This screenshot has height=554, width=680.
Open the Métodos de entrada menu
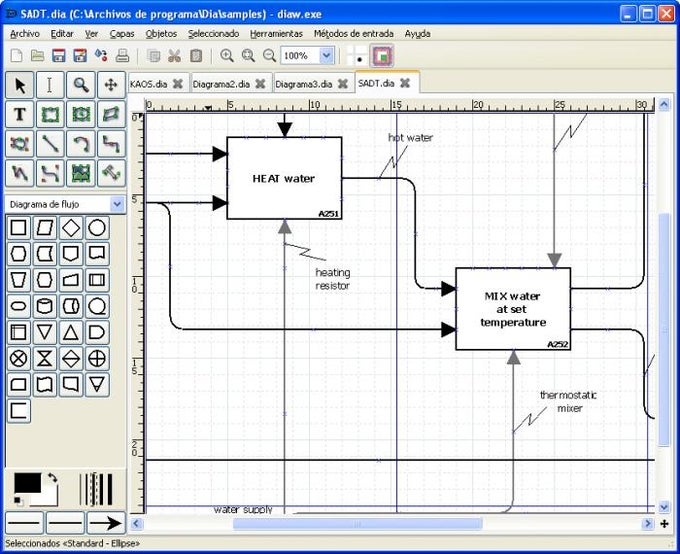tap(353, 34)
